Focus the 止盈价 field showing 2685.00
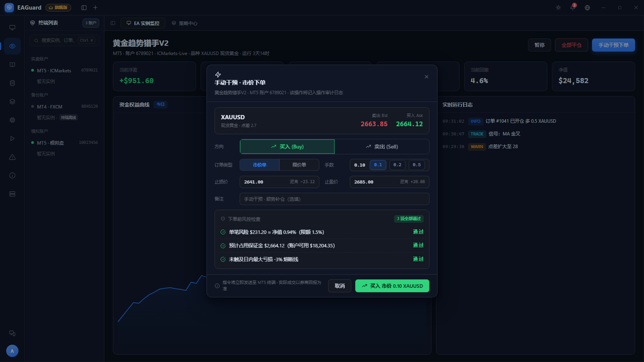 (x=389, y=182)
